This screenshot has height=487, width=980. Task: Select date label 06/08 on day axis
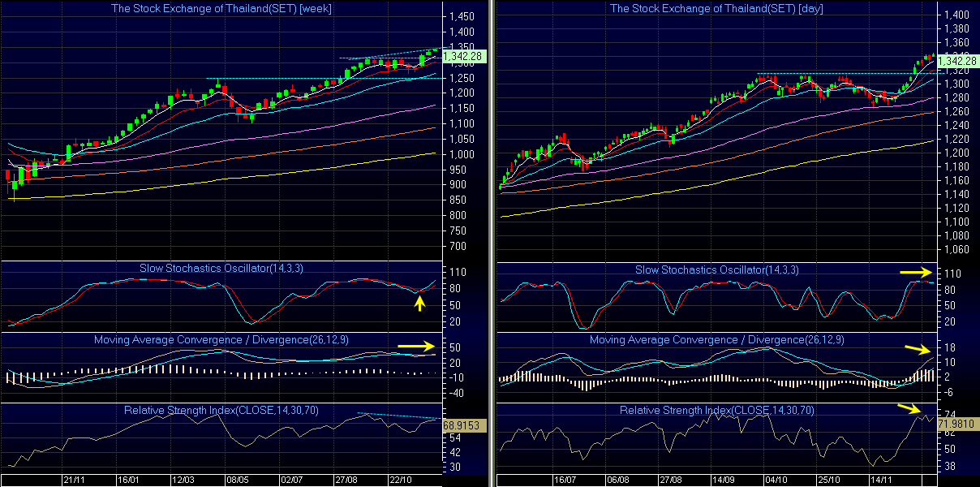point(618,481)
